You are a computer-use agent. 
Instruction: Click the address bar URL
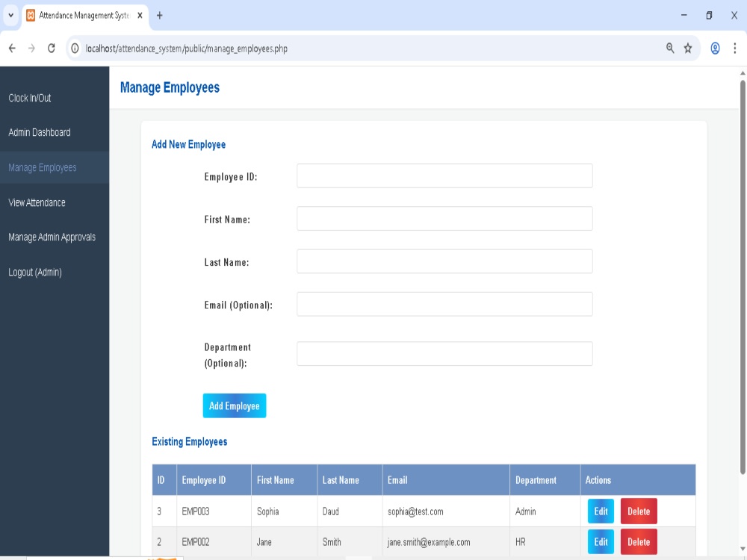point(186,49)
